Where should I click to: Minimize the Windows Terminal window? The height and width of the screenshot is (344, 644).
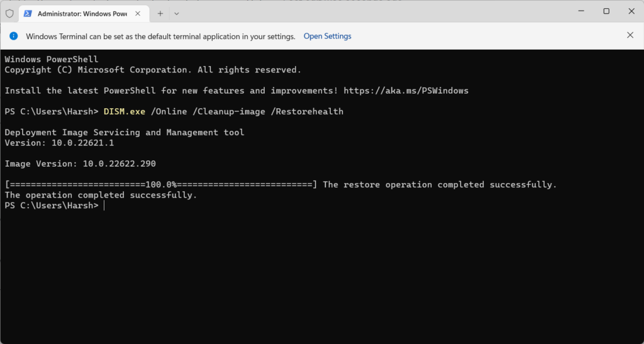pyautogui.click(x=582, y=11)
